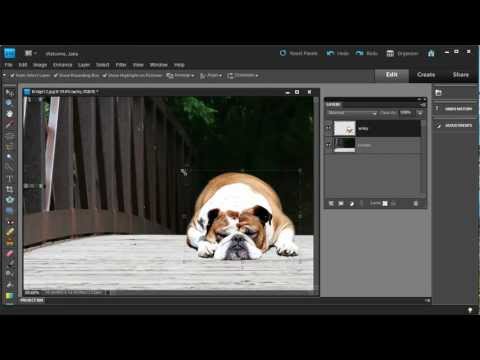This screenshot has height=360, width=480.
Task: Open the Distribute dropdown
Action: (243, 76)
